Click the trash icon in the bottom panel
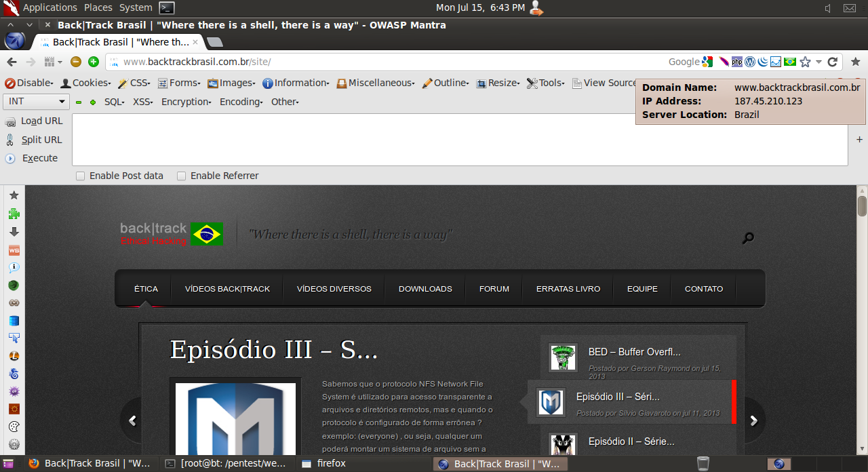The image size is (868, 472). pos(703,464)
